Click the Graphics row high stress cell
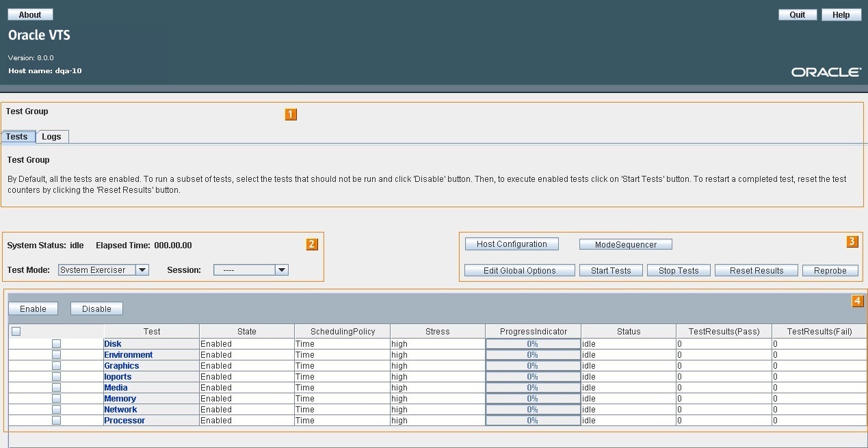The image size is (868, 448). 438,366
